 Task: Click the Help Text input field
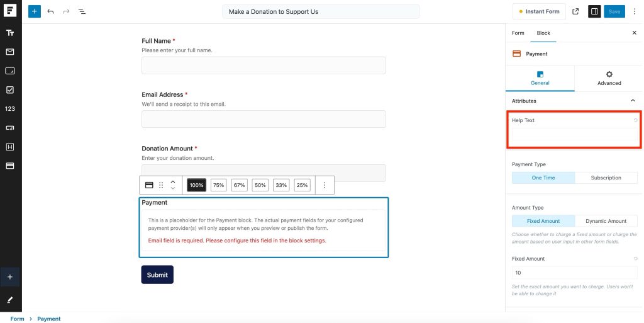[x=574, y=134]
